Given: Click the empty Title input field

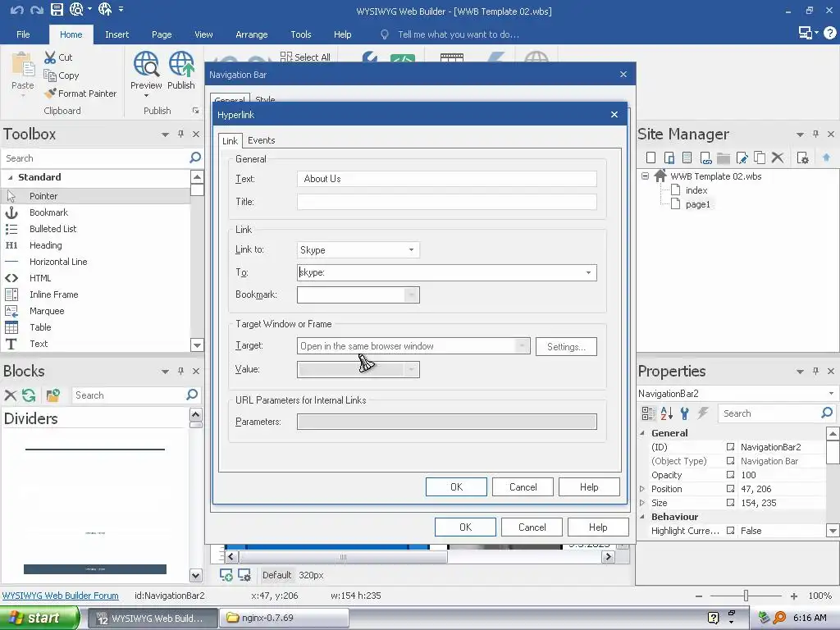Looking at the screenshot, I should click(447, 202).
